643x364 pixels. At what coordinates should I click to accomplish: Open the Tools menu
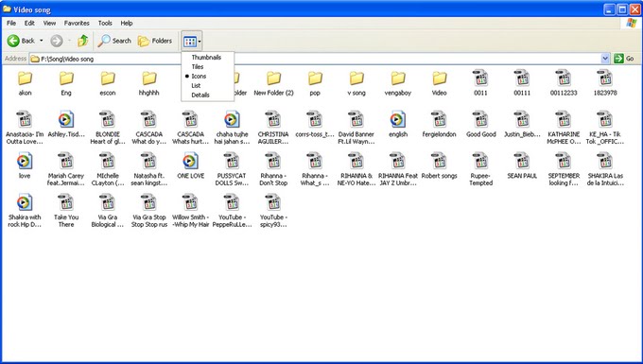105,24
